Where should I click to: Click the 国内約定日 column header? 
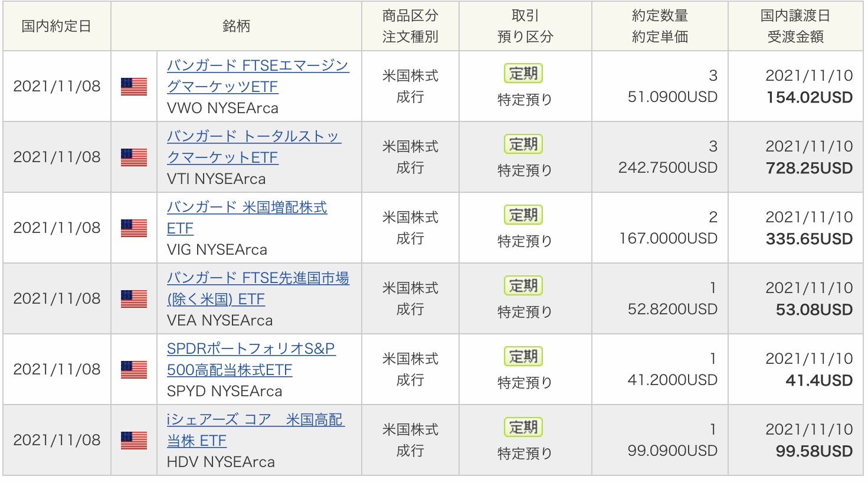coord(57,26)
